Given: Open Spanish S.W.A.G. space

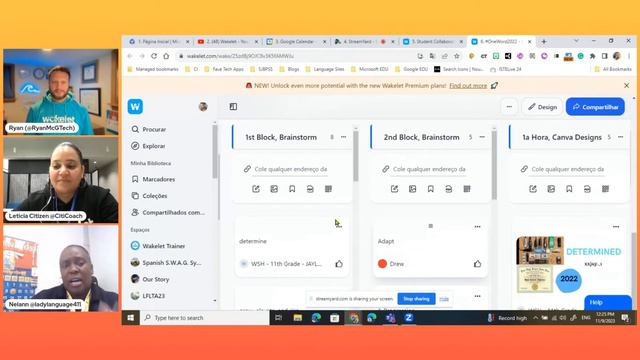Looking at the screenshot, I should 166,262.
